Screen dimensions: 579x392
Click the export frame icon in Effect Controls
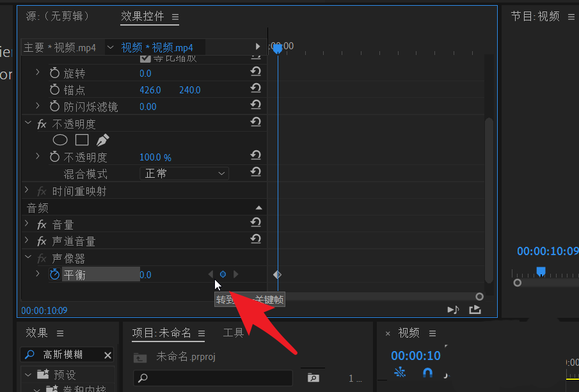(475, 309)
